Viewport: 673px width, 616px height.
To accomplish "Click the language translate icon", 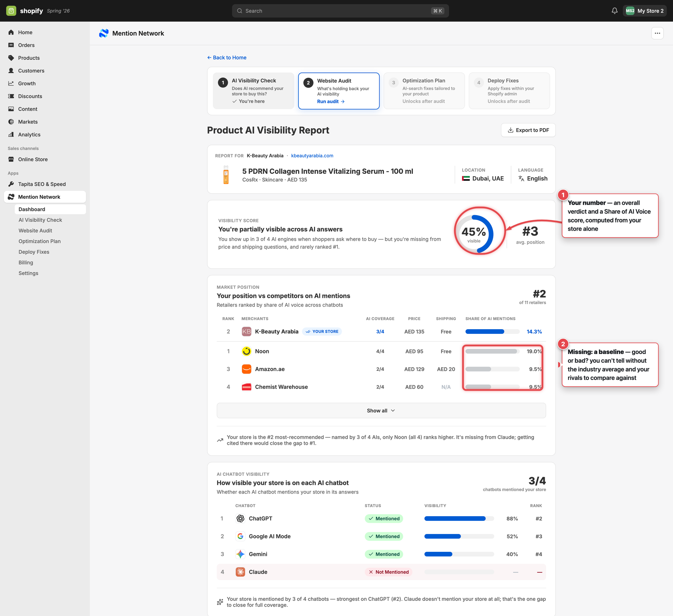I will pyautogui.click(x=521, y=179).
